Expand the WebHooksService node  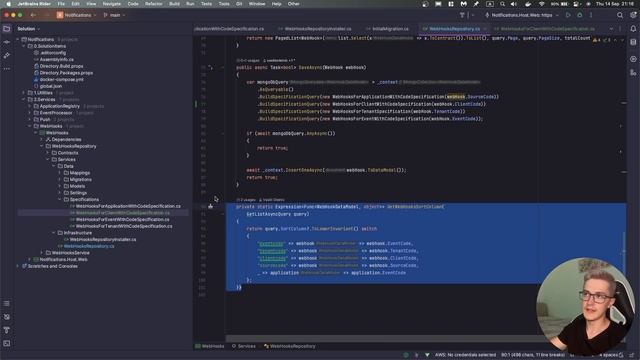[42, 253]
